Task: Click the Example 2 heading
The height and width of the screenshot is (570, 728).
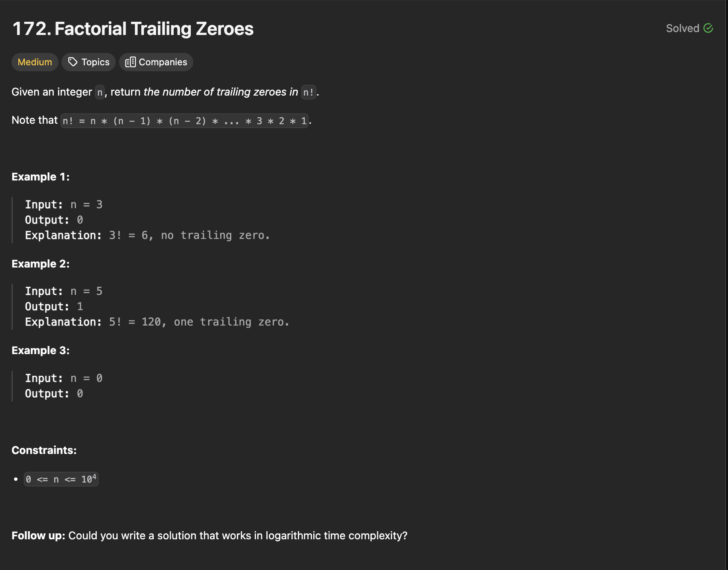Action: point(41,264)
